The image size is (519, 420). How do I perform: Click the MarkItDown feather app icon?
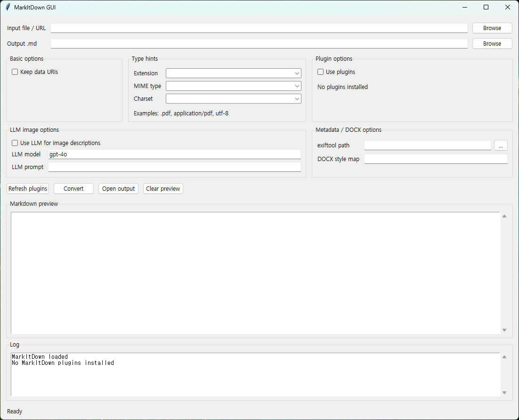point(8,7)
